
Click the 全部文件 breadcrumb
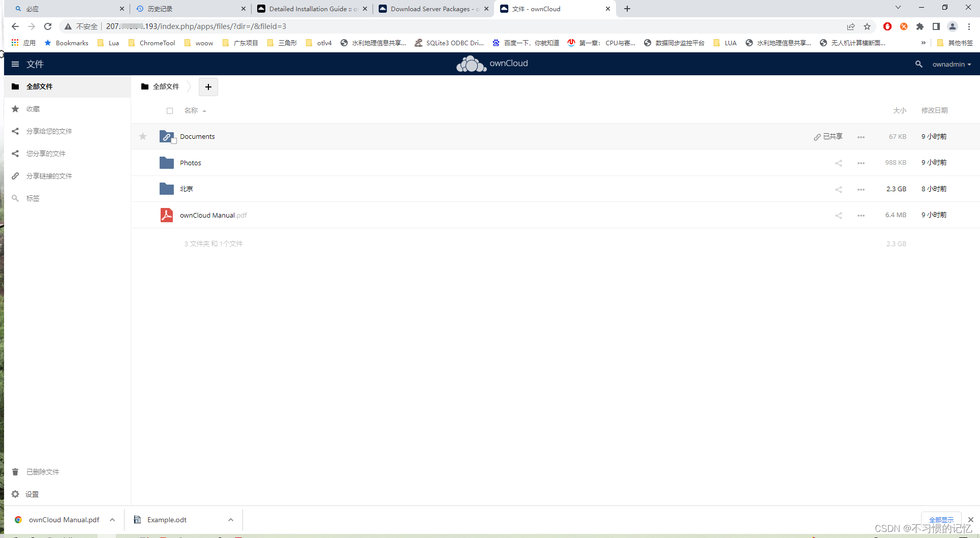click(160, 86)
